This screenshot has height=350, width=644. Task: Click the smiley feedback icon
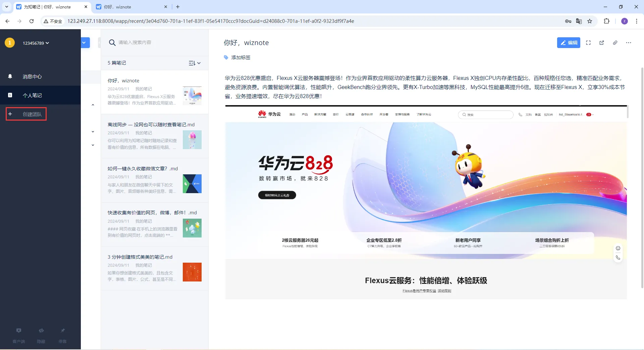[618, 248]
